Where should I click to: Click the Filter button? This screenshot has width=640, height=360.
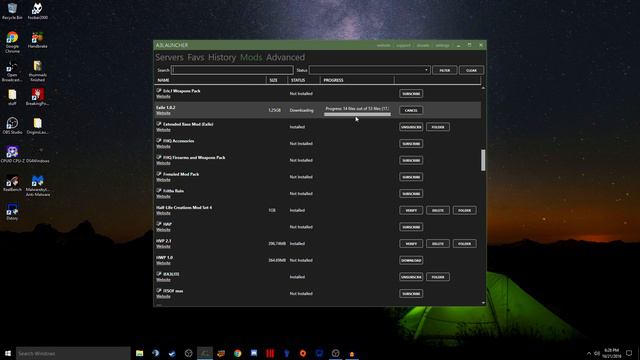click(x=444, y=70)
